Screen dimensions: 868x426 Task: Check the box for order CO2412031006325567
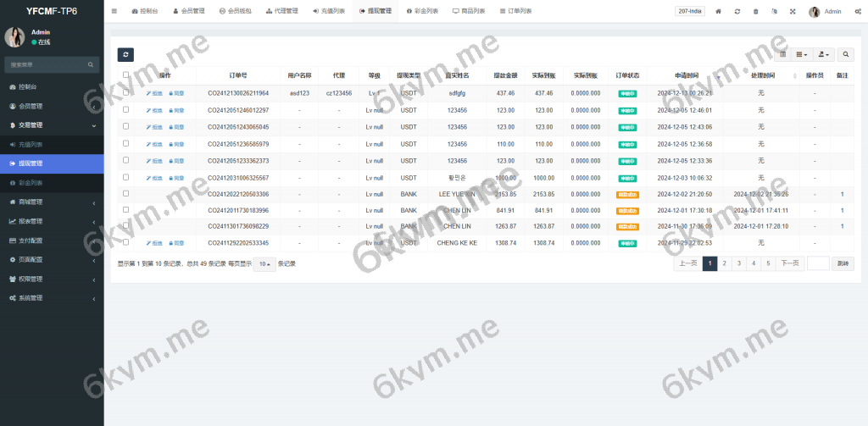(125, 177)
